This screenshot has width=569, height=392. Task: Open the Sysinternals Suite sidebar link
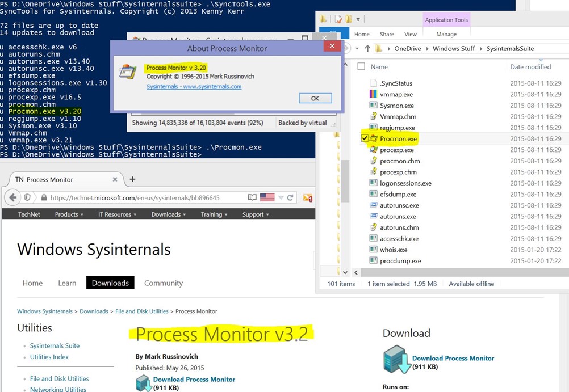click(x=55, y=346)
